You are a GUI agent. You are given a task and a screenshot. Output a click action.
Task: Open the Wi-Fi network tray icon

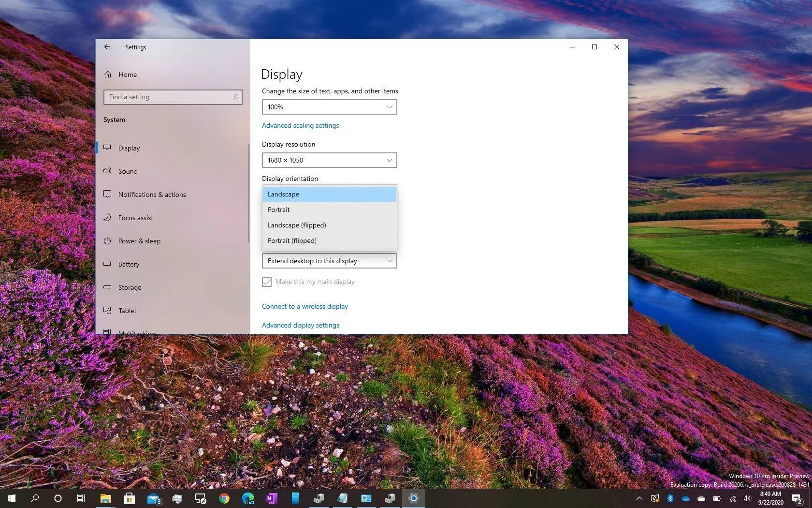pos(733,498)
